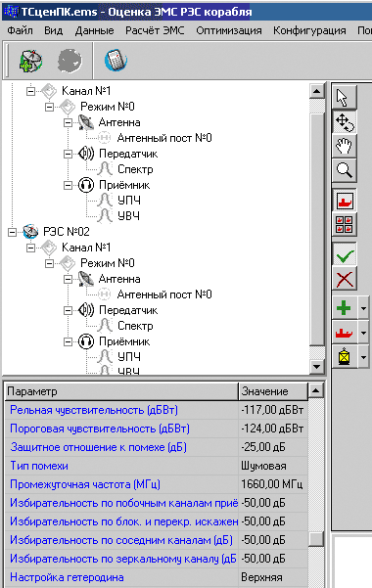The height and width of the screenshot is (588, 372).
Task: Click value Шумовая
Action: click(263, 466)
